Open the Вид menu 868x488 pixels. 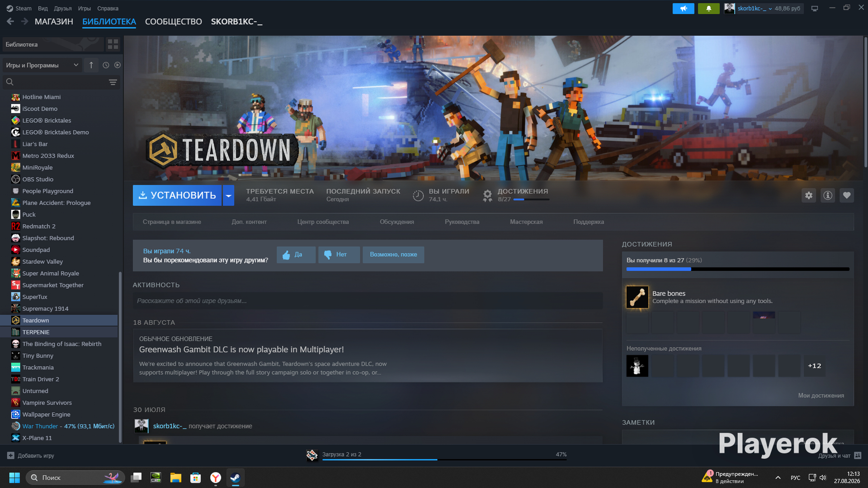43,8
